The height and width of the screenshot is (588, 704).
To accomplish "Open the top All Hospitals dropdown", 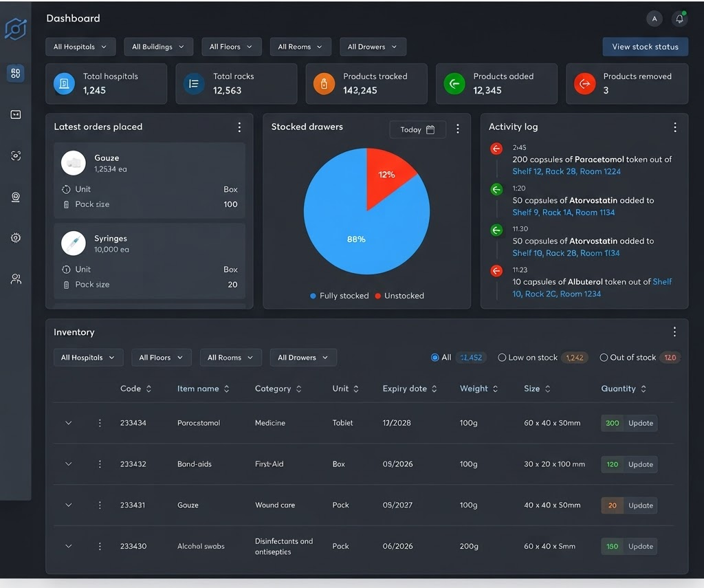I will pyautogui.click(x=80, y=47).
